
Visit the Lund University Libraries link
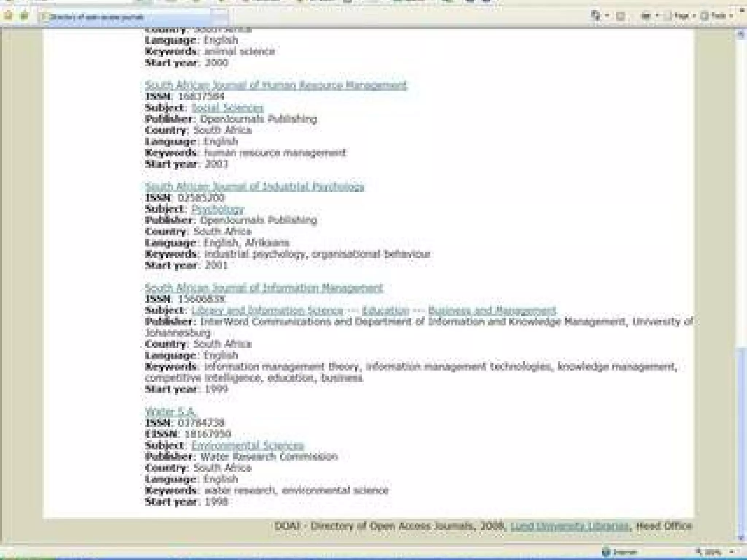point(569,526)
